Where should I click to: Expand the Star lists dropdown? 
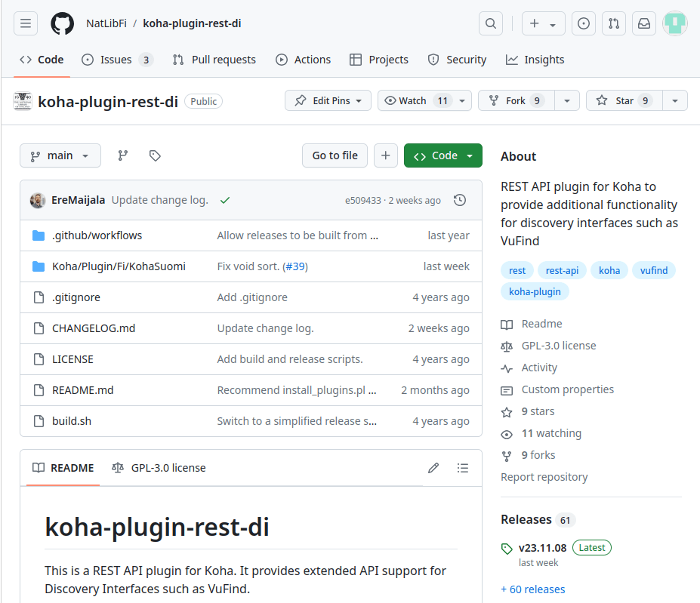[675, 100]
